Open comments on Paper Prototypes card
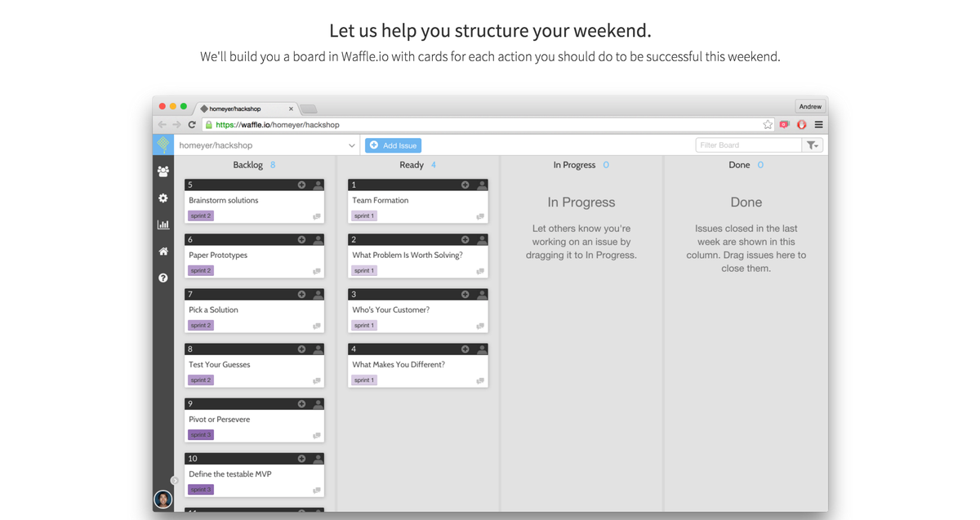This screenshot has height=520, width=980. coord(317,271)
